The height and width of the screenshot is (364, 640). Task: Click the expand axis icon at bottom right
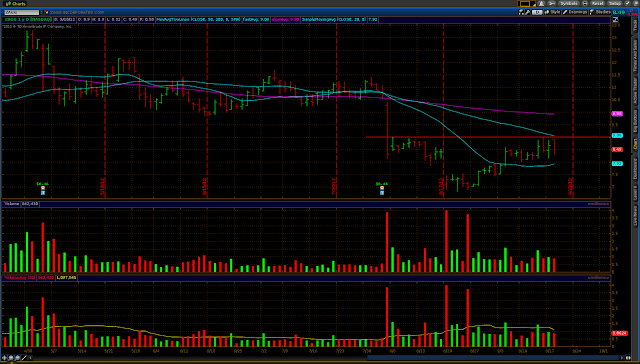click(628, 358)
